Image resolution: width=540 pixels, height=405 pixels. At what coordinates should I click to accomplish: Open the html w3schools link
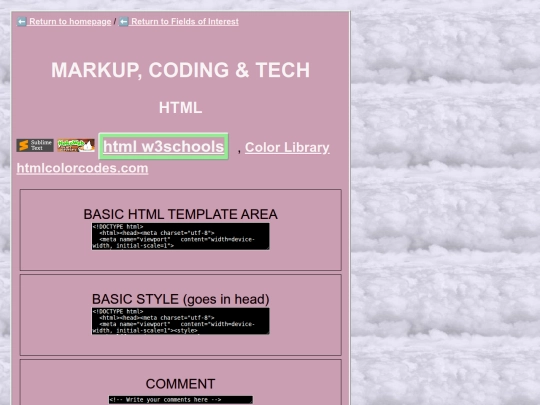163,146
